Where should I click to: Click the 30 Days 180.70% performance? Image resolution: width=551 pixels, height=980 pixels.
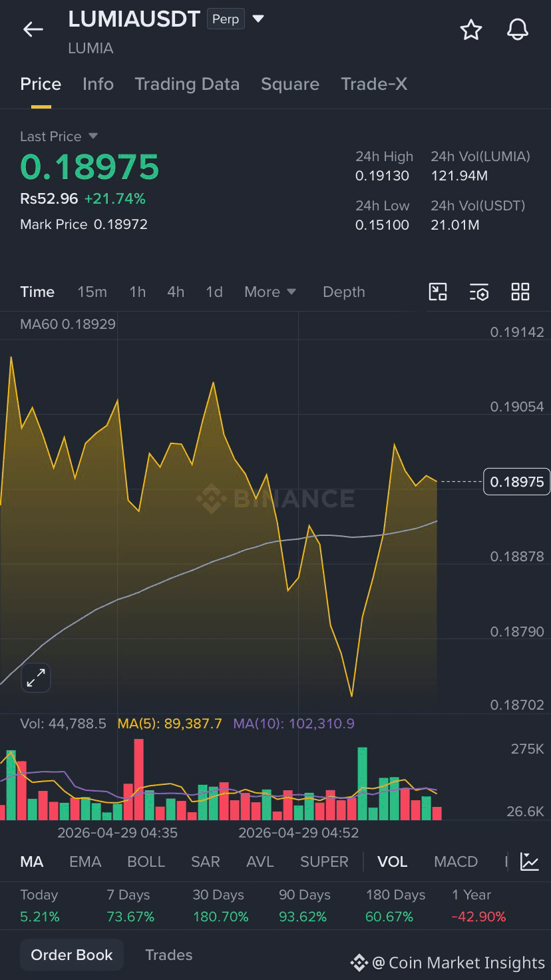220,905
